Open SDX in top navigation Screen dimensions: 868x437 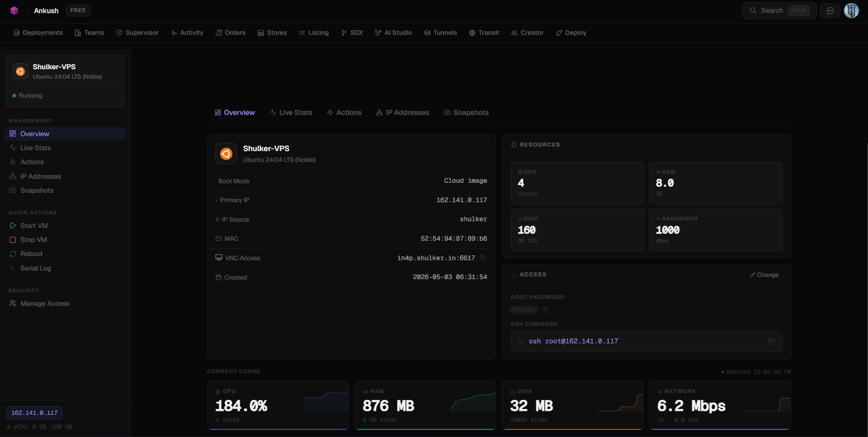click(352, 33)
